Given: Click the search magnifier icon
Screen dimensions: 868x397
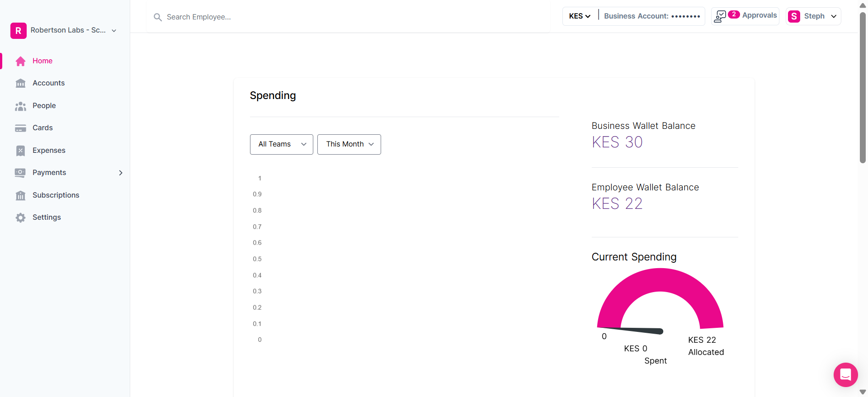Looking at the screenshot, I should coord(158,17).
